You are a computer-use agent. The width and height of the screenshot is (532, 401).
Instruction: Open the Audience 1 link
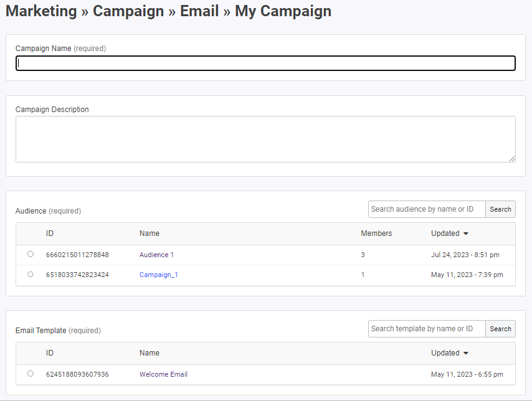156,255
